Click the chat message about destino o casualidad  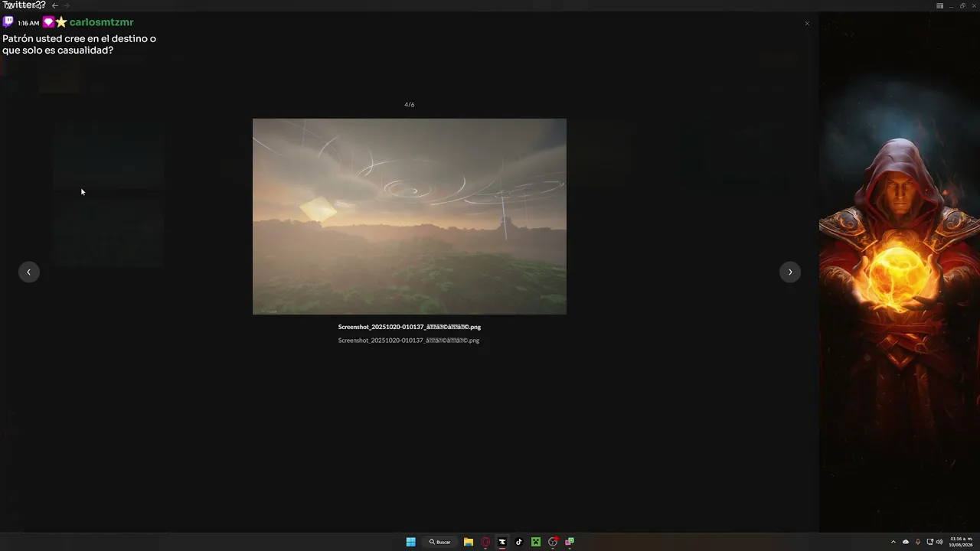point(80,44)
